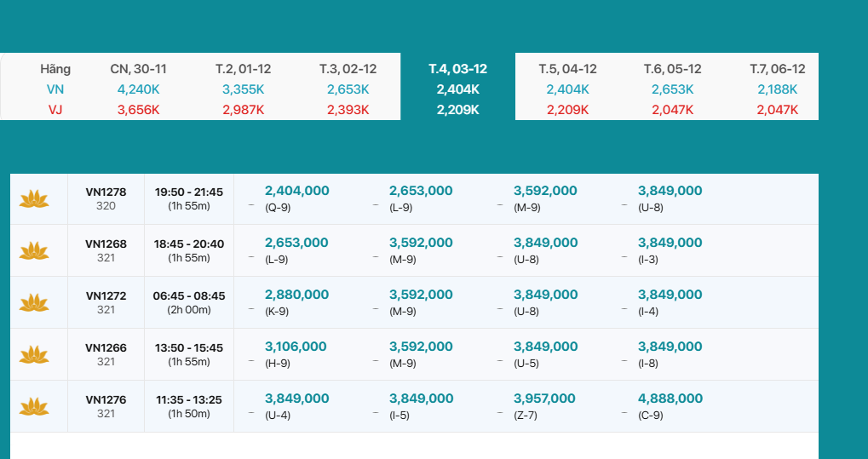868x459 pixels.
Task: Click the lotus logo beside flight VN1272
Action: pyautogui.click(x=34, y=303)
